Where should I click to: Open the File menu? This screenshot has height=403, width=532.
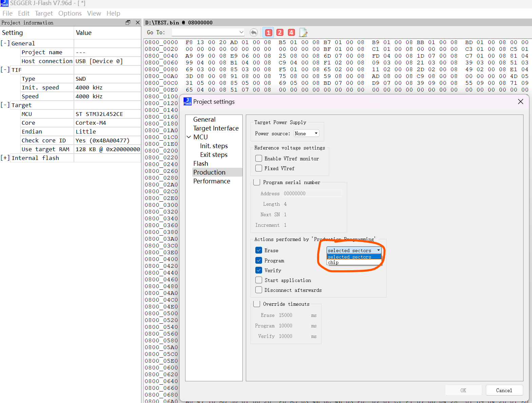tap(7, 13)
